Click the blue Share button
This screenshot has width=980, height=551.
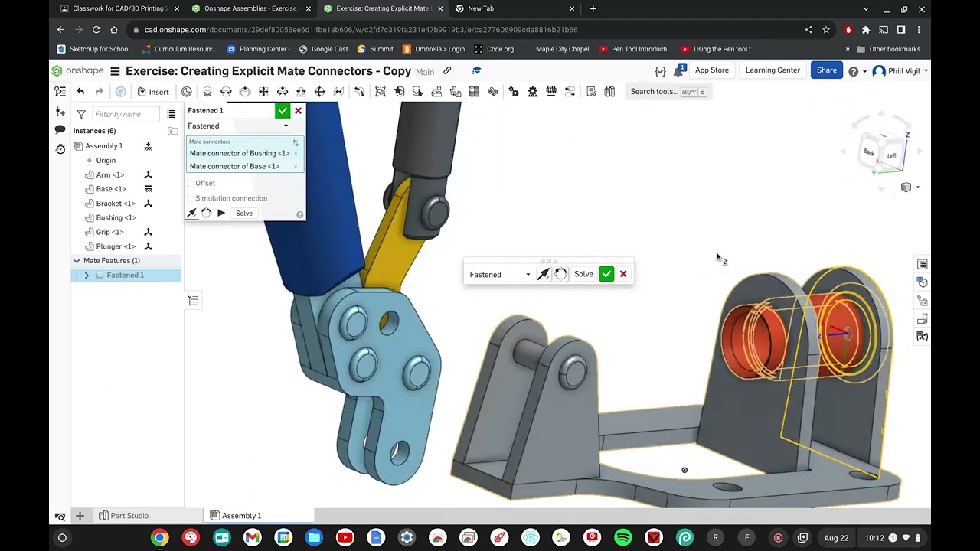[827, 70]
